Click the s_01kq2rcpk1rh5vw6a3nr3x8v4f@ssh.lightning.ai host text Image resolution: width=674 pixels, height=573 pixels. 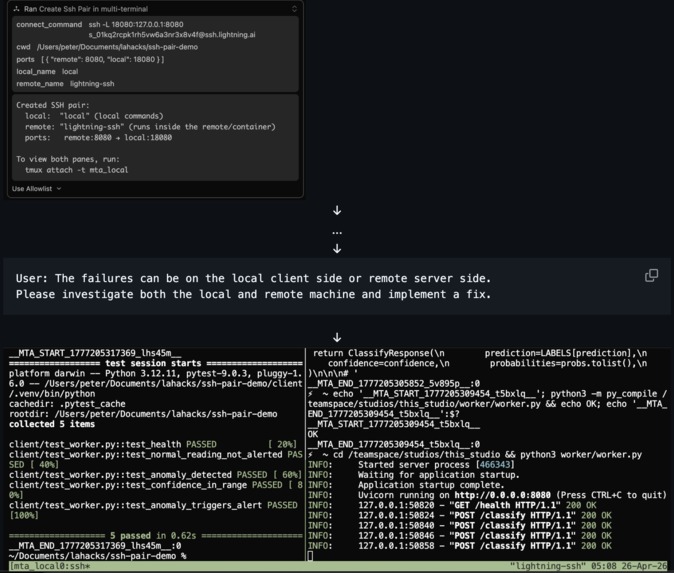pos(172,35)
